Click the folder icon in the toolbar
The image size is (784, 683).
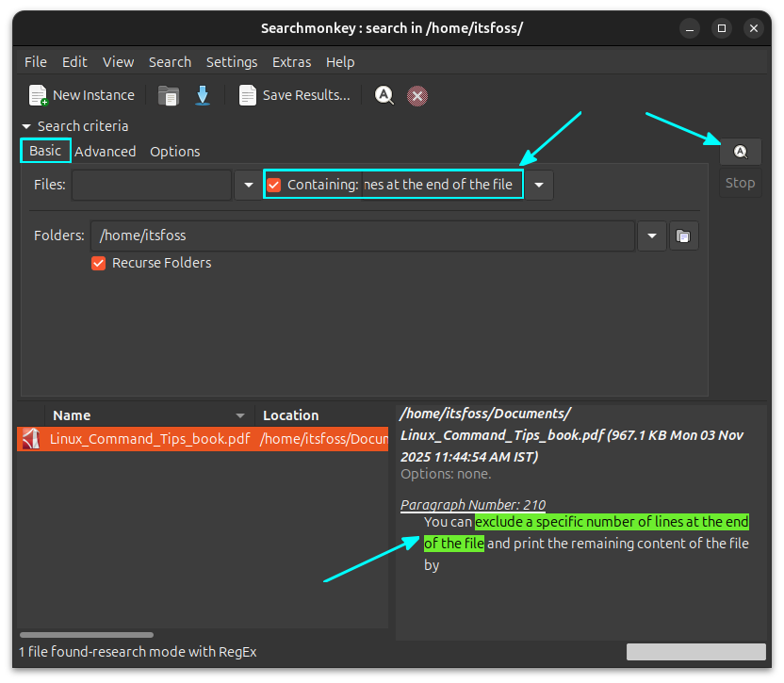click(x=169, y=94)
